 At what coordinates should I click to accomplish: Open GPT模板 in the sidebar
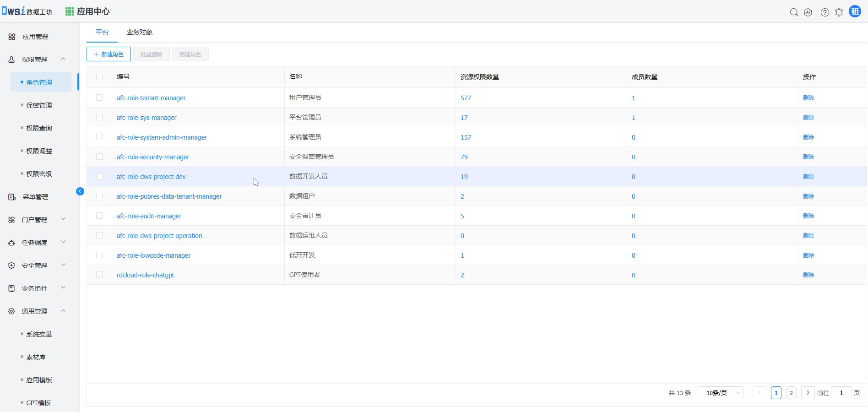coord(38,403)
